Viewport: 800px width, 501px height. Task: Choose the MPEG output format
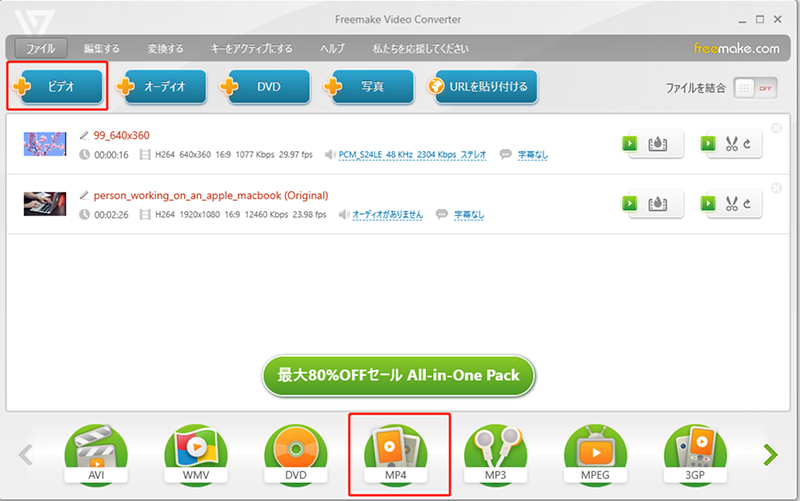(595, 455)
